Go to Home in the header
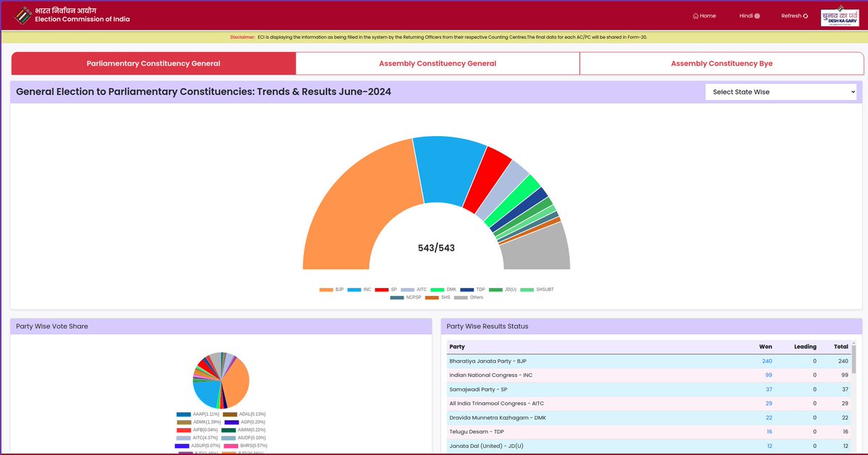 (x=705, y=16)
